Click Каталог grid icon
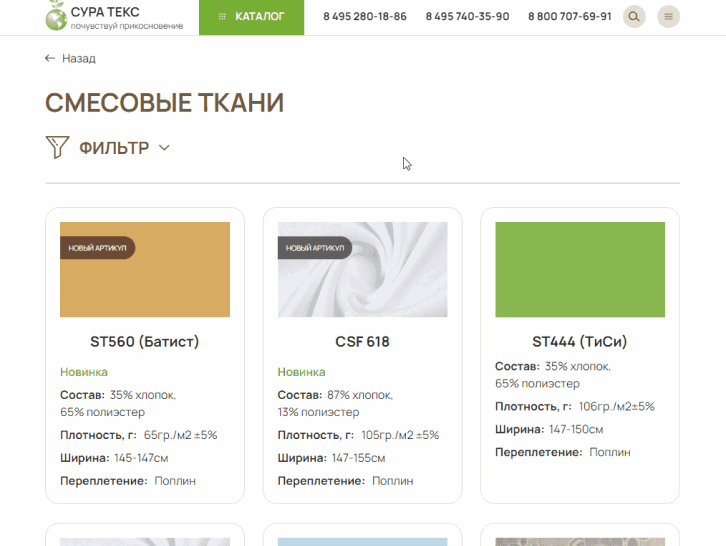 [222, 17]
